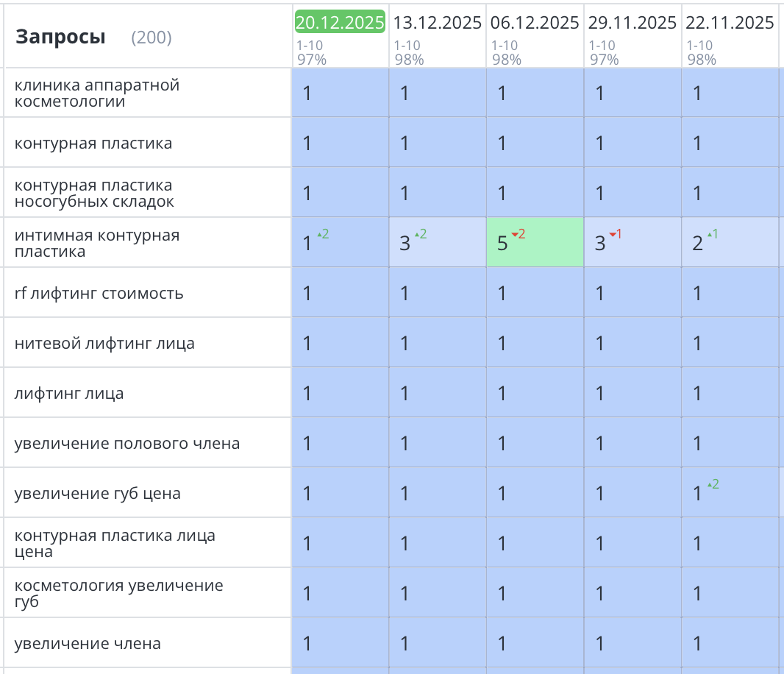Select the highlighted 20.12.2025 date header
Viewport: 784px width, 674px height.
(x=340, y=22)
